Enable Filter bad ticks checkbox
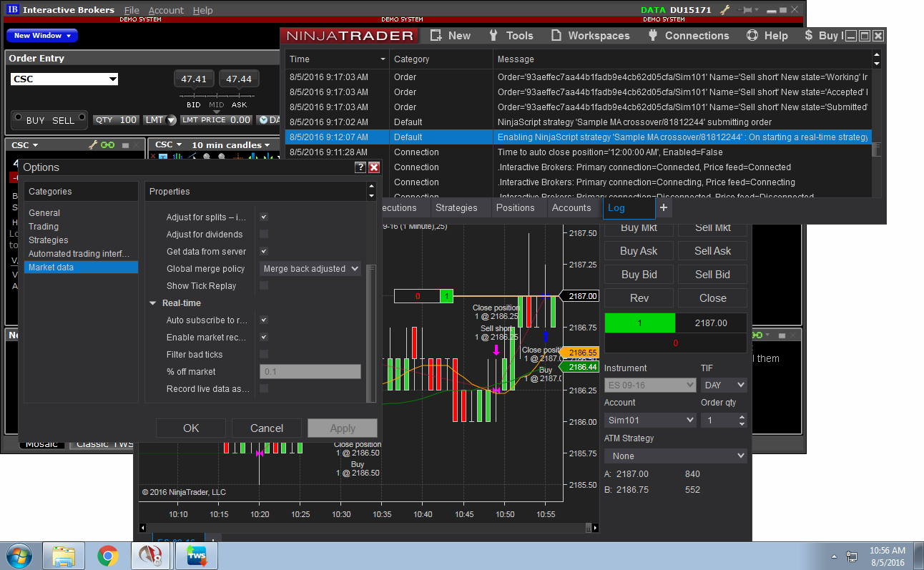 coord(264,354)
